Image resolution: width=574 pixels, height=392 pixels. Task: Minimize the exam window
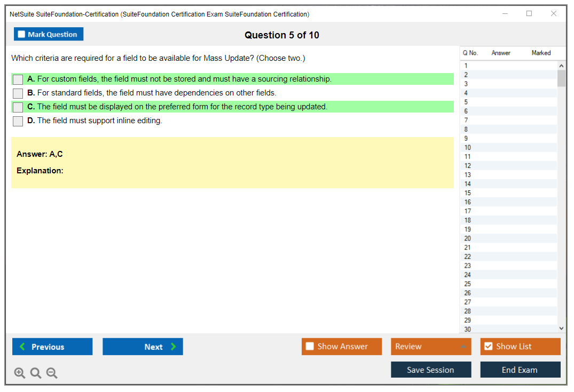tap(505, 13)
